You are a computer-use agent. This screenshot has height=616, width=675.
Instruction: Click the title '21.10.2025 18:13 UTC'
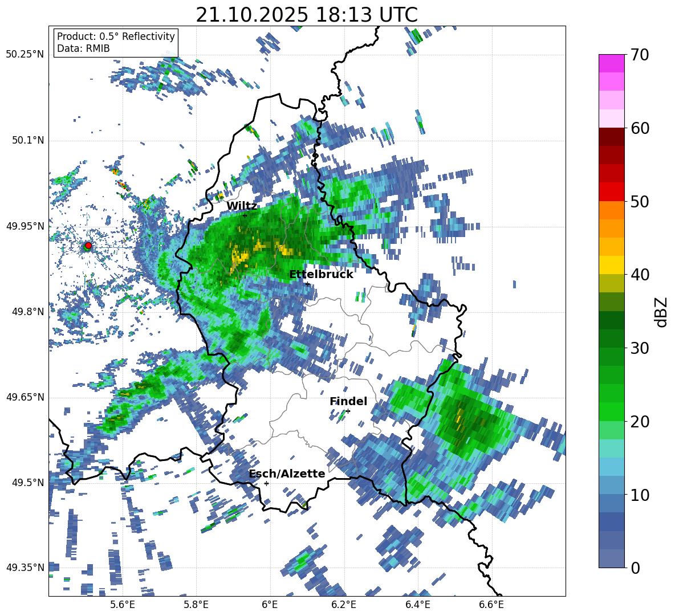coord(307,15)
